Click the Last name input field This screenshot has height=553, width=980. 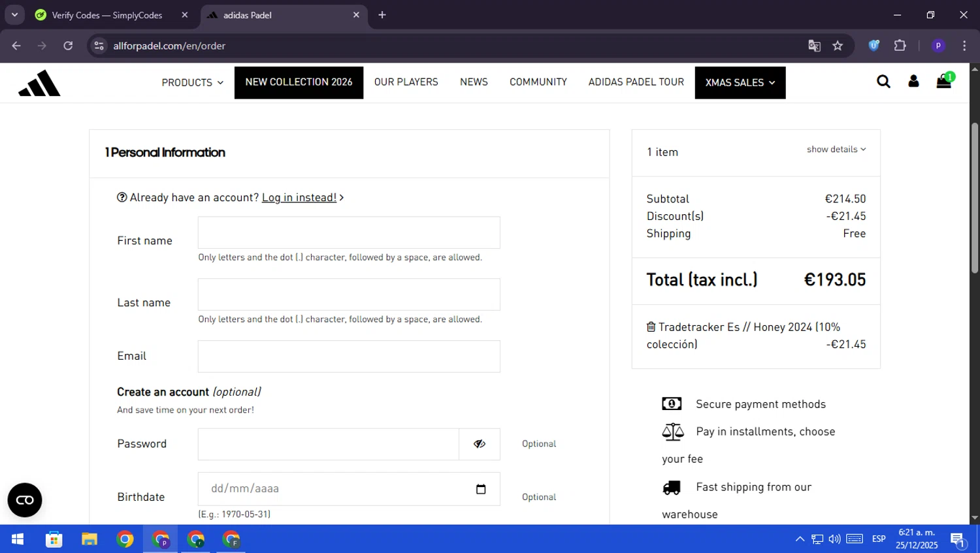(349, 294)
